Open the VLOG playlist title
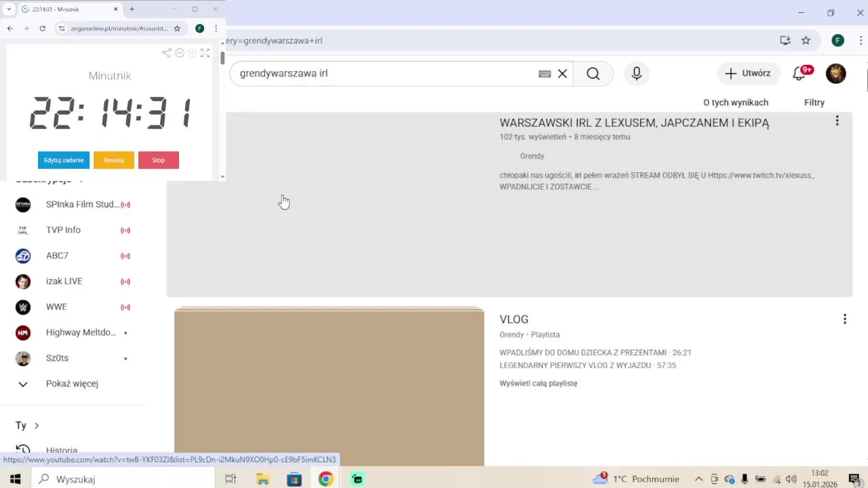The width and height of the screenshot is (868, 488). coord(514,319)
